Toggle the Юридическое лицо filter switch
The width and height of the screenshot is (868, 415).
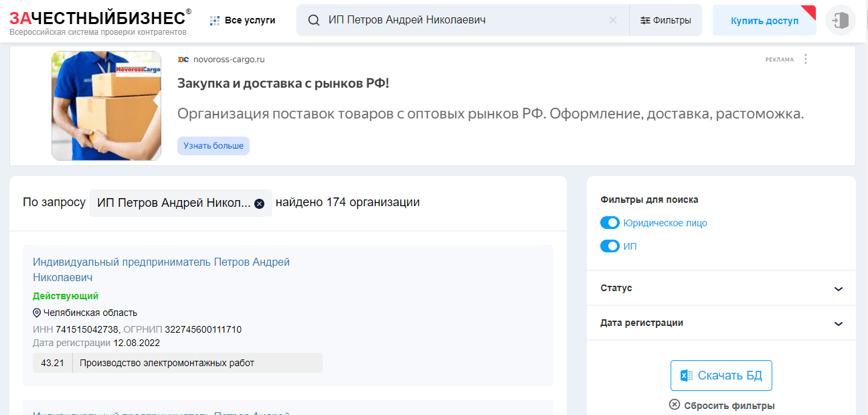610,223
